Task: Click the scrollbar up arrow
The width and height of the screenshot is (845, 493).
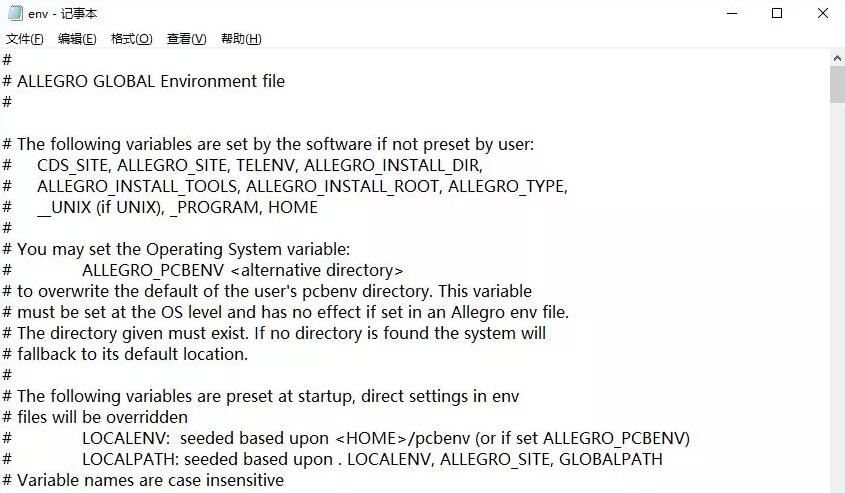Action: click(837, 59)
